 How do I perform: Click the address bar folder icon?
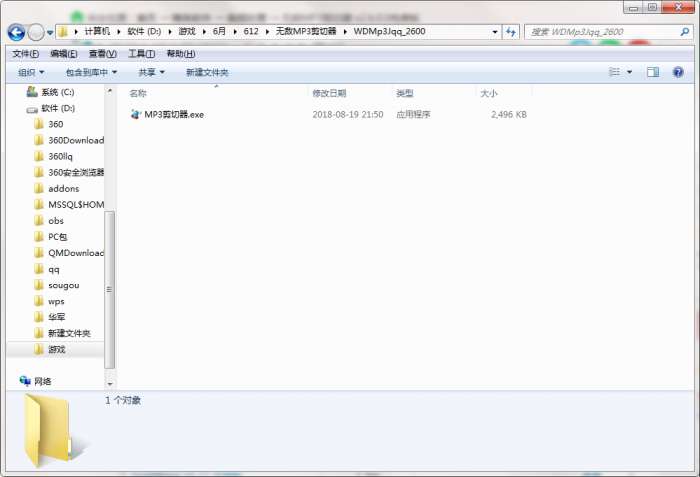click(63, 31)
